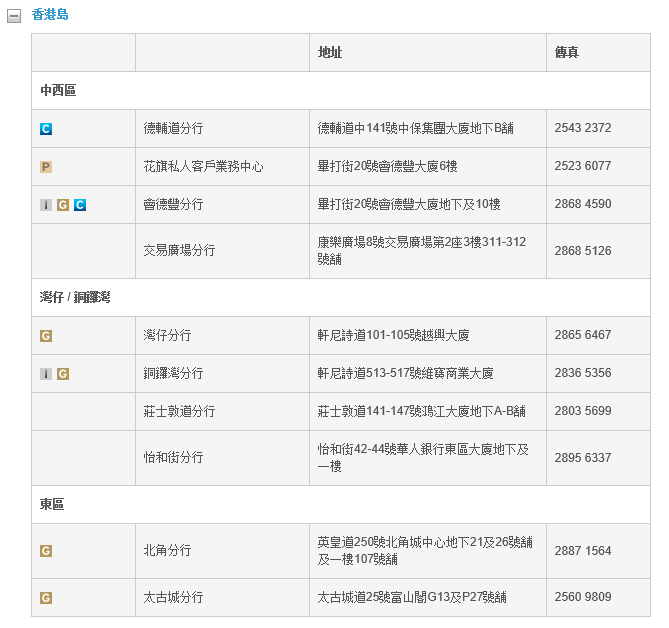The image size is (669, 628).
Task: Click the P icon beside 花旗私人客戶業務中心
Action: coord(46,167)
